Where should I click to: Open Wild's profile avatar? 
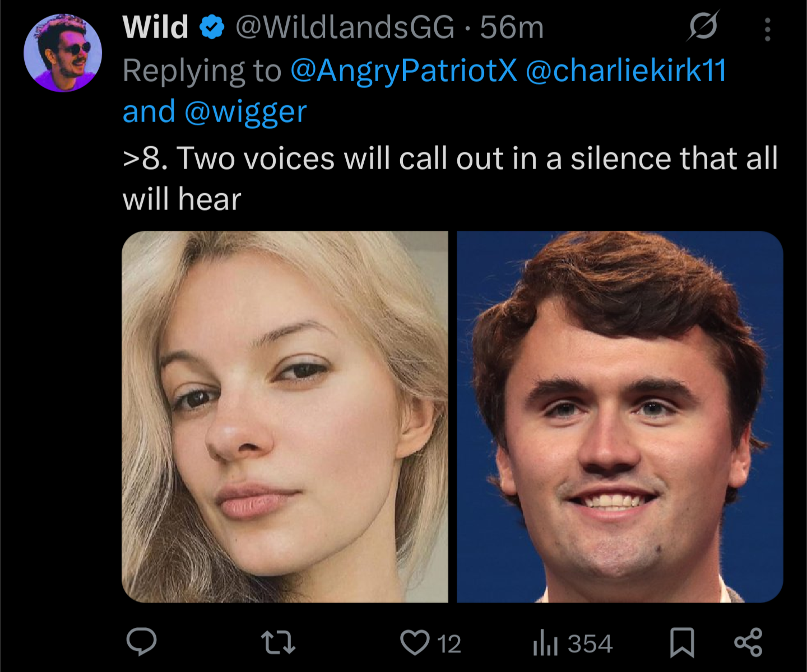pos(63,53)
